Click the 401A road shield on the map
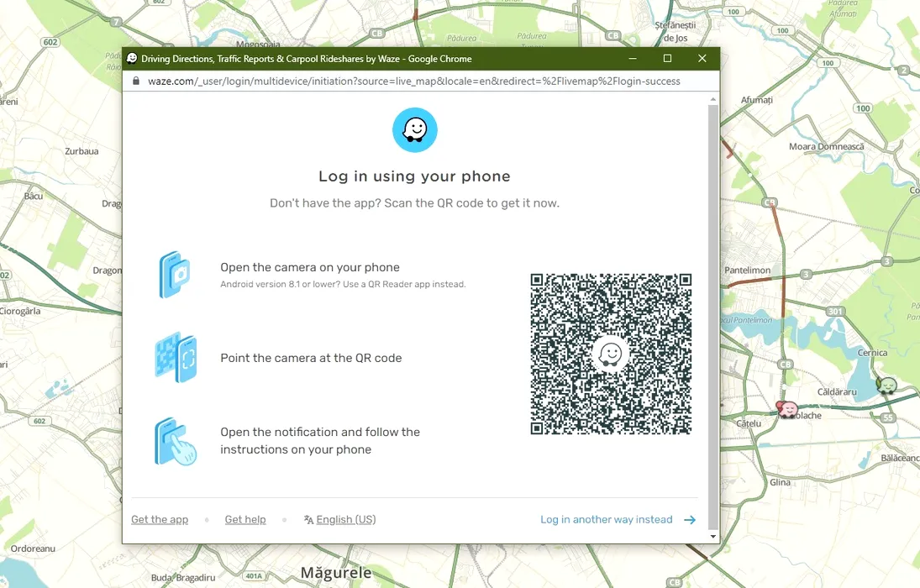 [254, 575]
